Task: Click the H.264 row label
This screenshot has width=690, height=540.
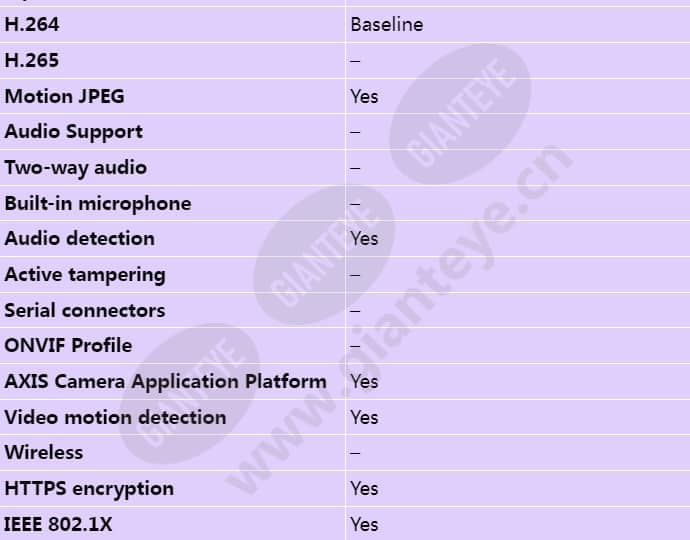Action: coord(31,25)
